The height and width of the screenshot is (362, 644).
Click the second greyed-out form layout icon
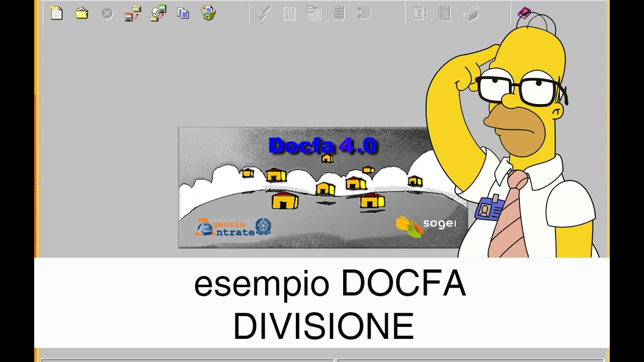pos(314,14)
